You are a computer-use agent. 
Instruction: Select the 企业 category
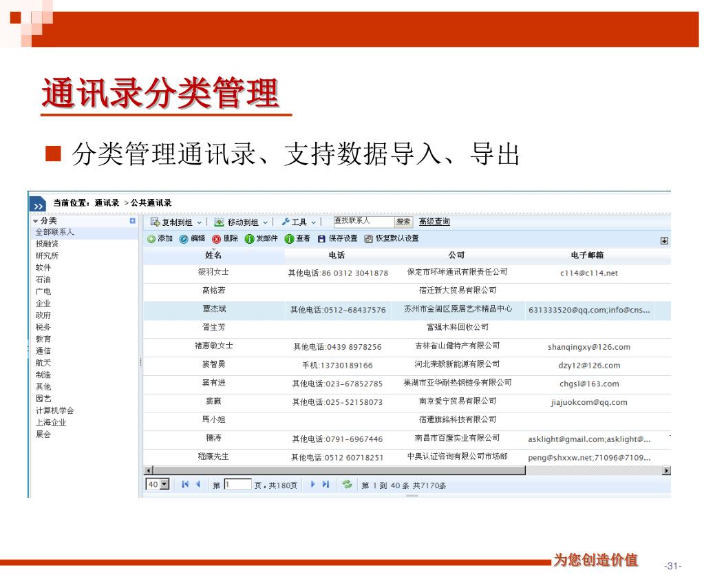(x=43, y=304)
